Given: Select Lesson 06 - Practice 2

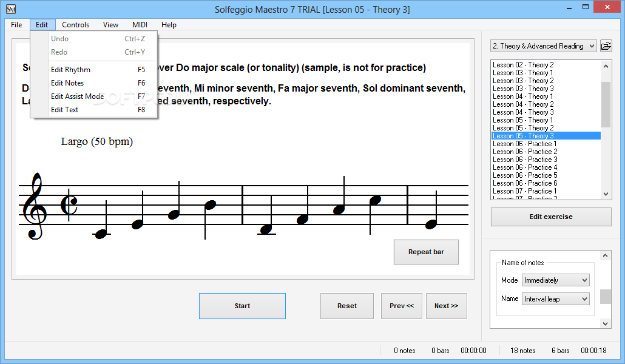Looking at the screenshot, I should (546, 152).
